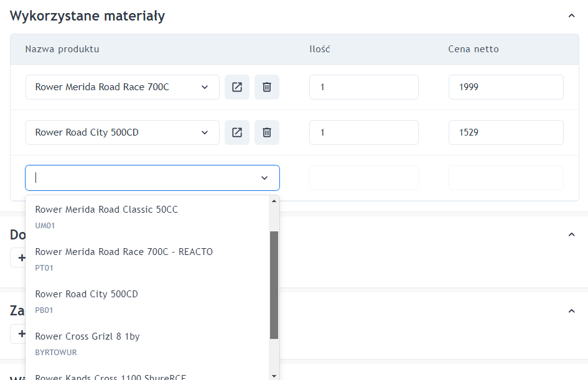The image size is (588, 380).
Task: Collapse the Wykorzystane materiały section
Action: 571,16
